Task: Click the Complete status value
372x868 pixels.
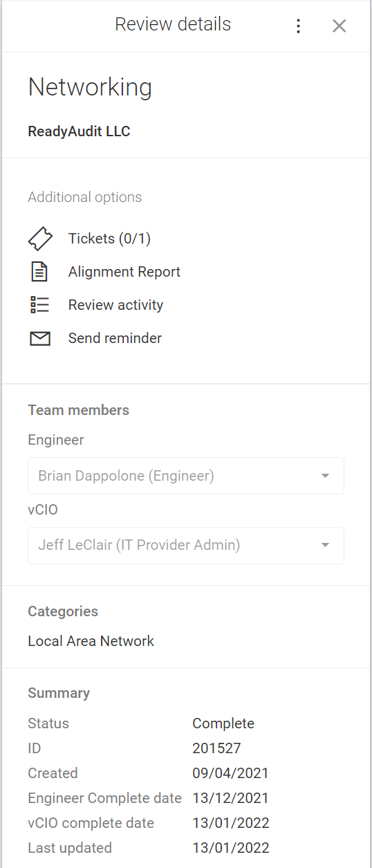Action: (223, 723)
